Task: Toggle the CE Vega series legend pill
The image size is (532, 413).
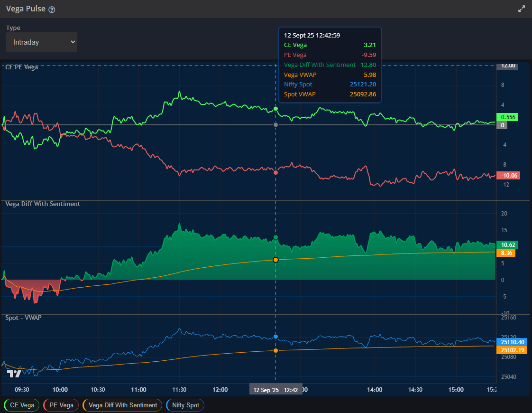Action: coord(21,405)
